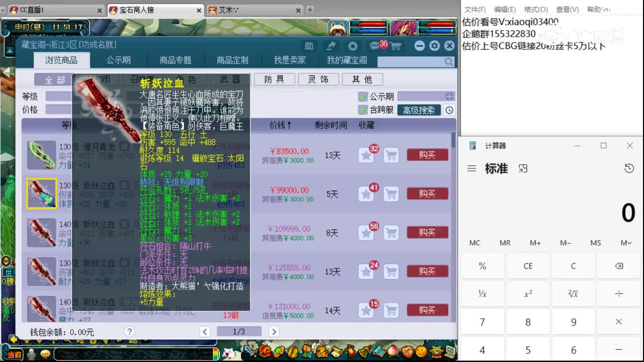The image size is (644, 362).
Task: Add ¥99000.00 item to cart
Action: [x=391, y=194]
